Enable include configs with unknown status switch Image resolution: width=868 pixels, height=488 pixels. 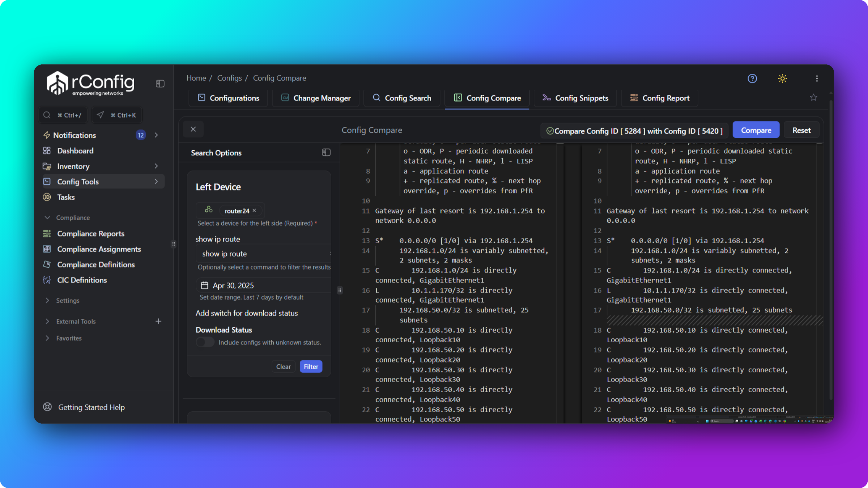click(205, 342)
